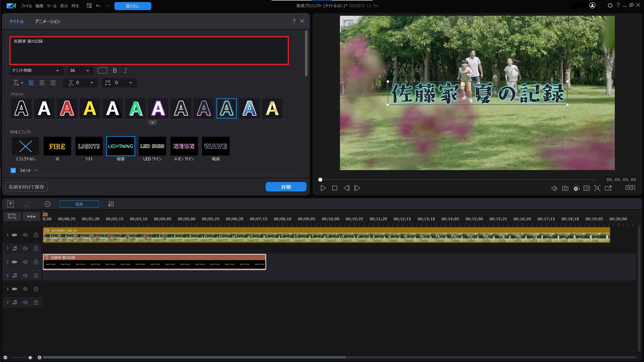Lock video track 1
This screenshot has height=362, width=644.
36,235
